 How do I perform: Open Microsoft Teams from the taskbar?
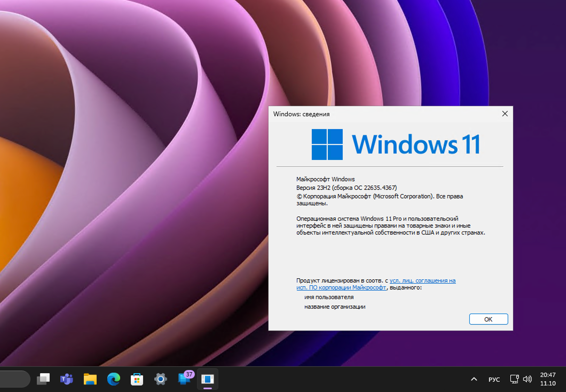66,379
